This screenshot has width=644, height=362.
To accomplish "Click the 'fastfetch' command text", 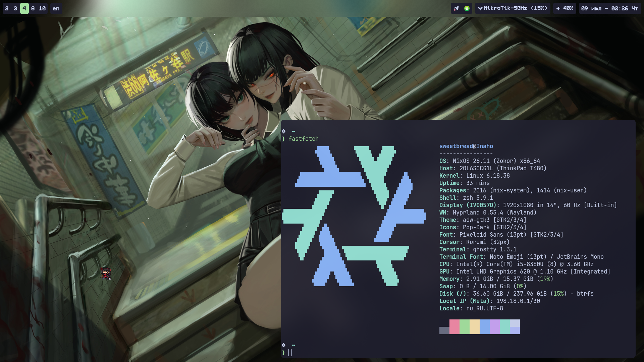I will click(x=304, y=139).
